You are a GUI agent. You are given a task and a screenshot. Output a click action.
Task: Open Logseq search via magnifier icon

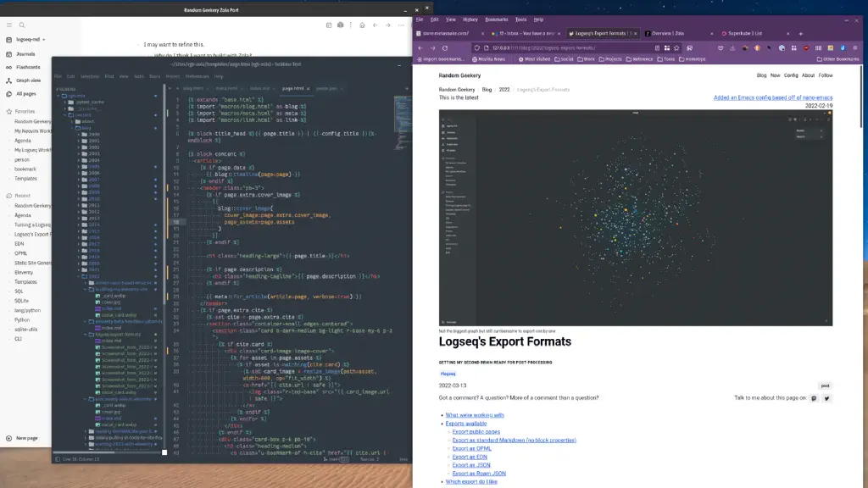[x=22, y=25]
